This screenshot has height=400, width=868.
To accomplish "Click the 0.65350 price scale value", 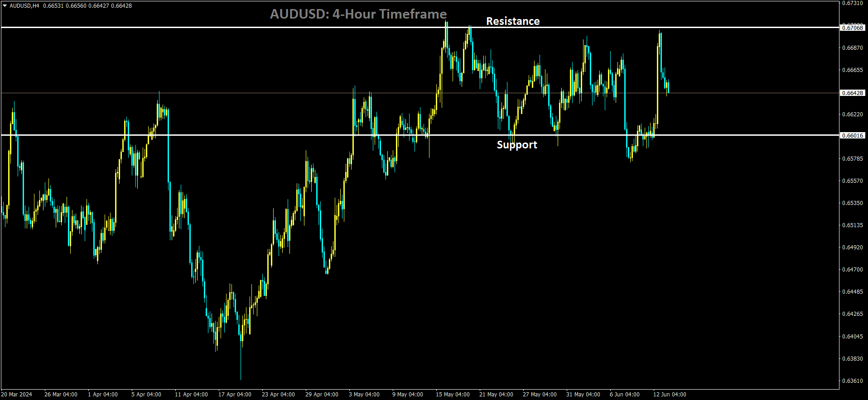I will point(852,203).
